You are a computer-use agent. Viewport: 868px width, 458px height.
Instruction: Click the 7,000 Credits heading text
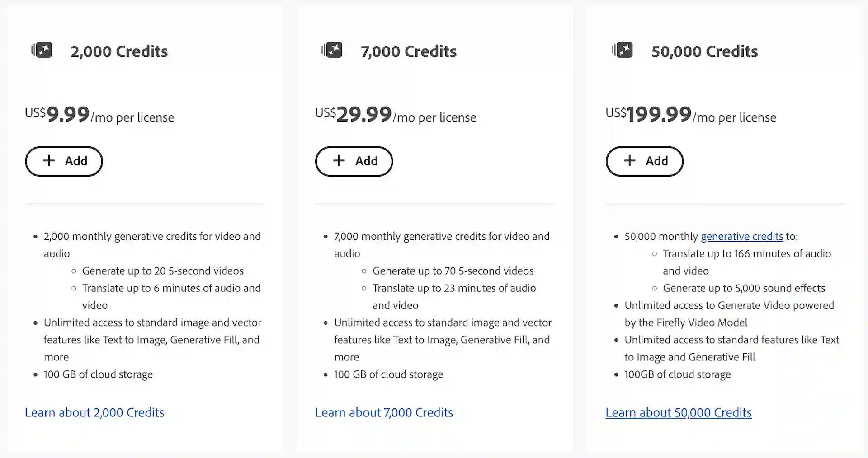tap(409, 51)
